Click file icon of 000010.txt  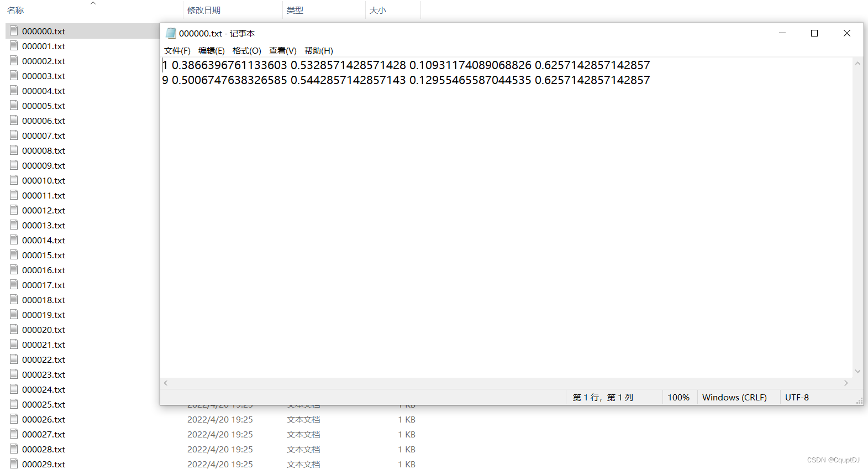coord(14,180)
